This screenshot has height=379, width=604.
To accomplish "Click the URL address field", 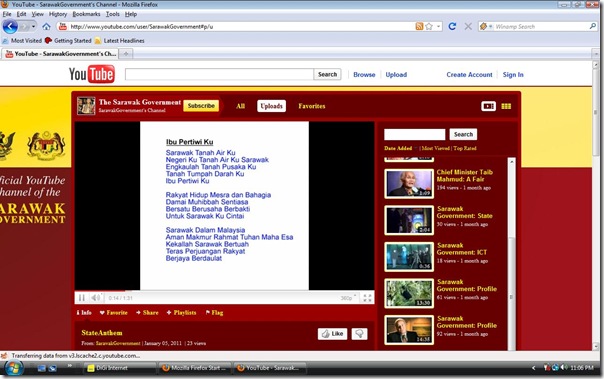I will click(241, 27).
